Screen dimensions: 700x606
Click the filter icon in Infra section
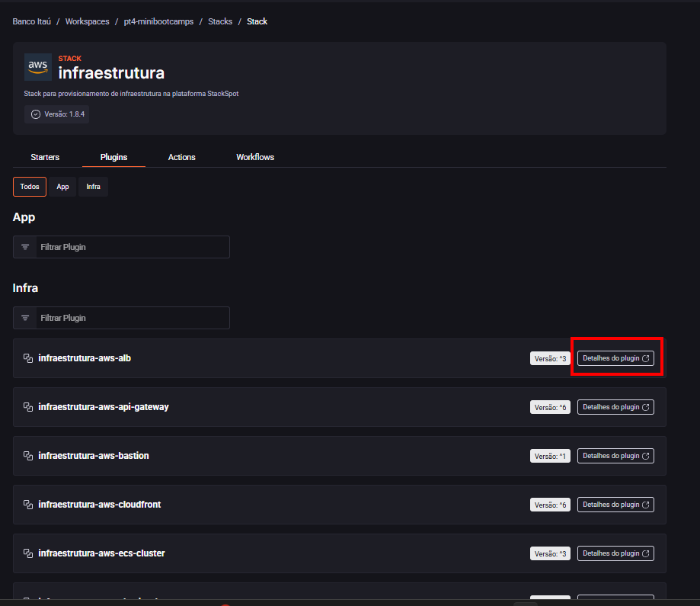coord(25,318)
